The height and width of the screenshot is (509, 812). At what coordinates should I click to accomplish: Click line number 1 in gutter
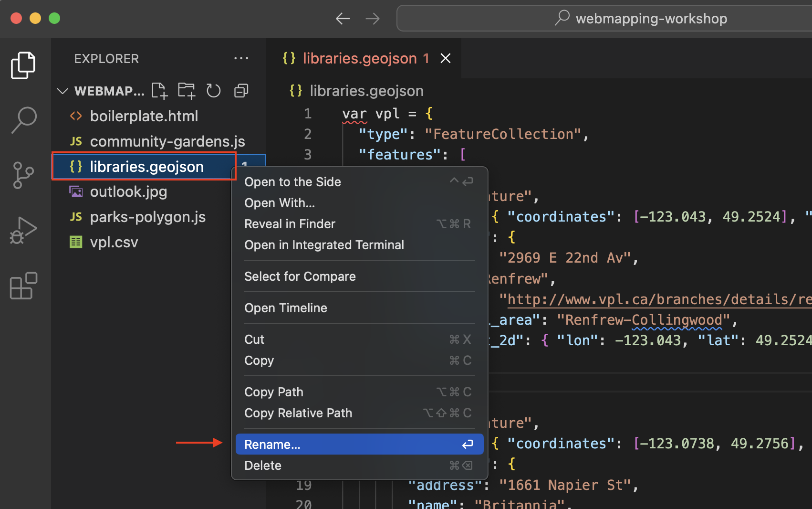tap(308, 114)
